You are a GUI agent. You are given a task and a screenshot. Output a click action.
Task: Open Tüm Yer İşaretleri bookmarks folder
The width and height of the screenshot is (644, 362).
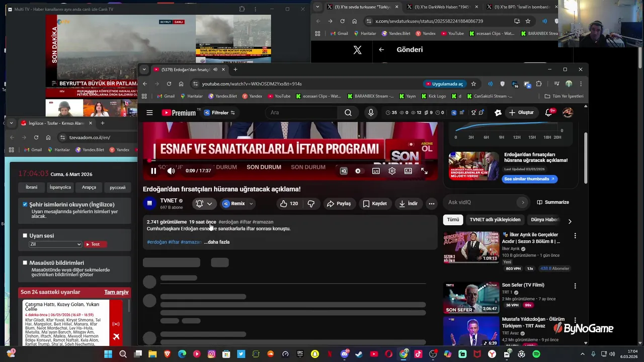pos(564,96)
